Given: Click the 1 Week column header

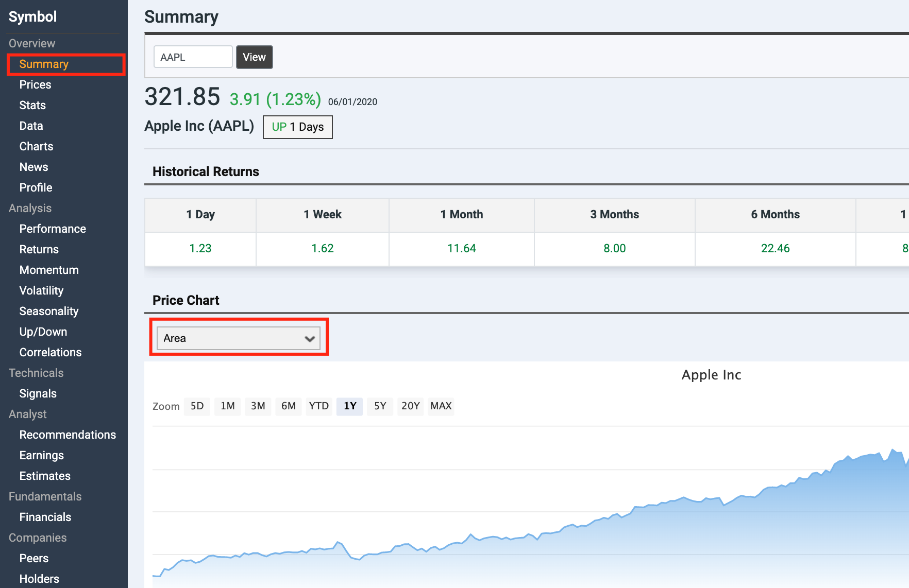Looking at the screenshot, I should [x=323, y=215].
